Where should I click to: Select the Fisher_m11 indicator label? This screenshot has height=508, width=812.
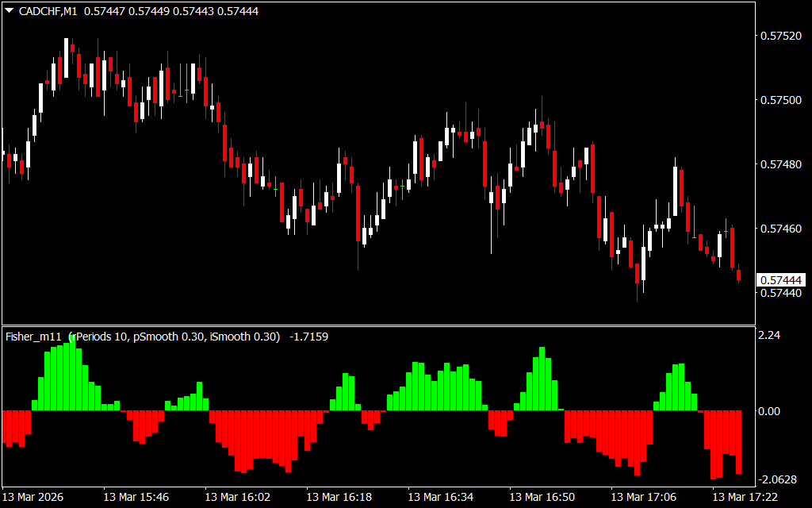coord(33,337)
